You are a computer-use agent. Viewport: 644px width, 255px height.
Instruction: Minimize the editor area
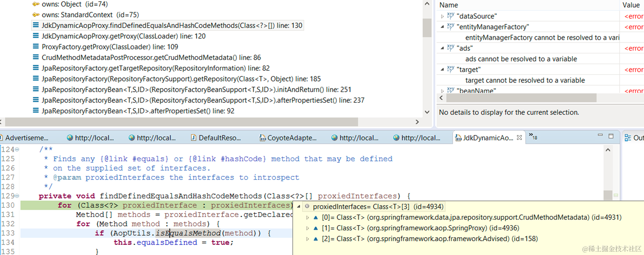click(x=600, y=136)
